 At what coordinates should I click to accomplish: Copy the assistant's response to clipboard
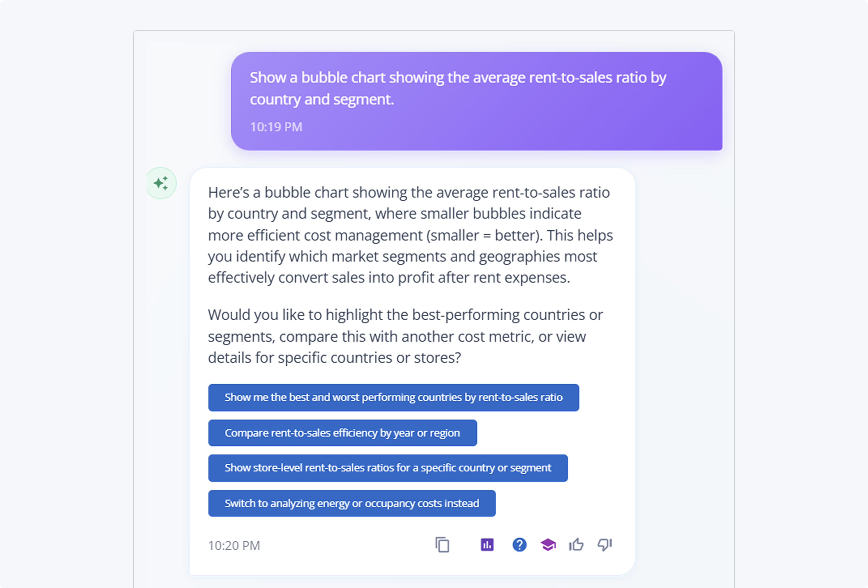443,545
